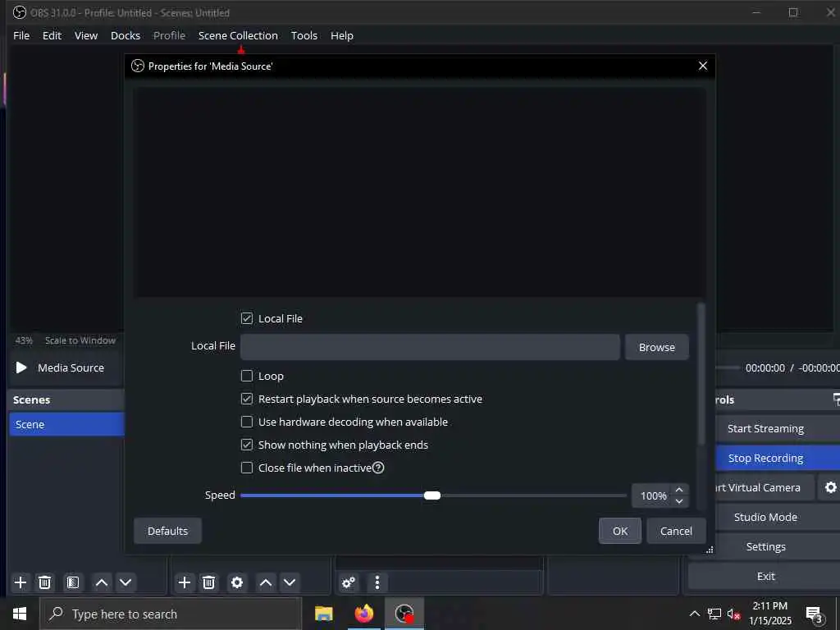Viewport: 840px width, 630px height.
Task: Click the Exit button
Action: pos(765,576)
